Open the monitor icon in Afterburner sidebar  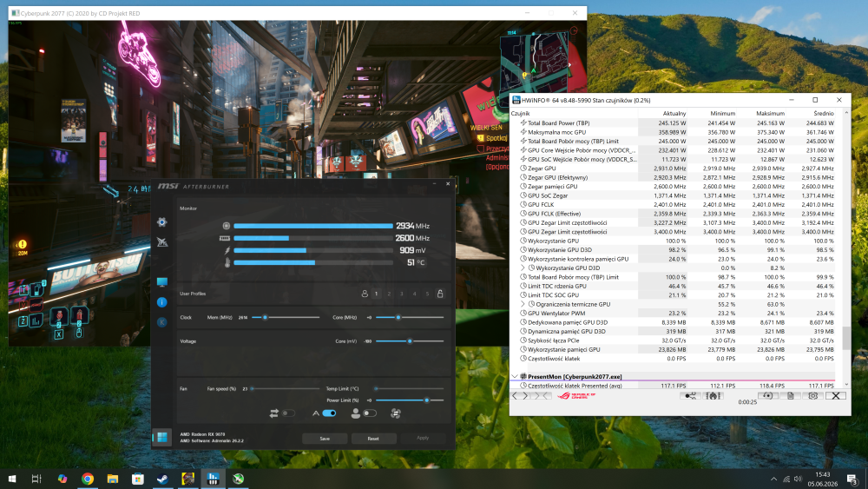[x=161, y=282]
